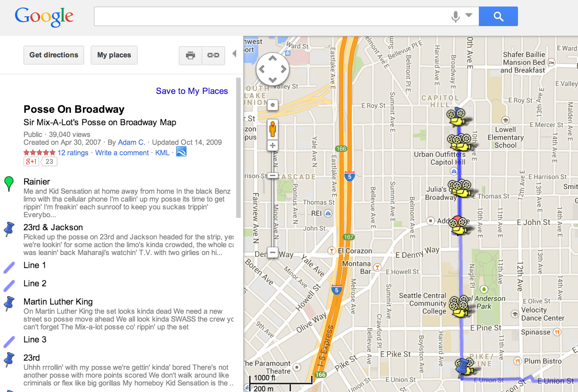Click the Velocity Dance Center icon
Image resolution: width=578 pixels, height=392 pixels.
click(x=515, y=314)
